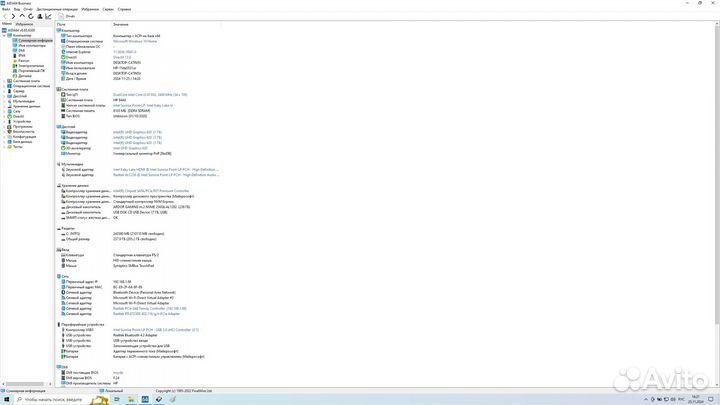Expand the Мультимедиа tree node
Image resolution: width=720 pixels, height=405 pixels.
pos(4,101)
